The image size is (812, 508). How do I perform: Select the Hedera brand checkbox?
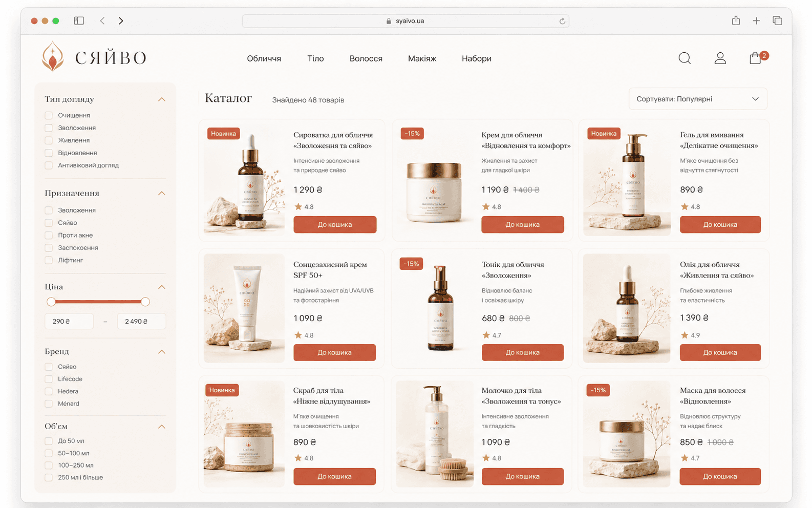pos(49,391)
